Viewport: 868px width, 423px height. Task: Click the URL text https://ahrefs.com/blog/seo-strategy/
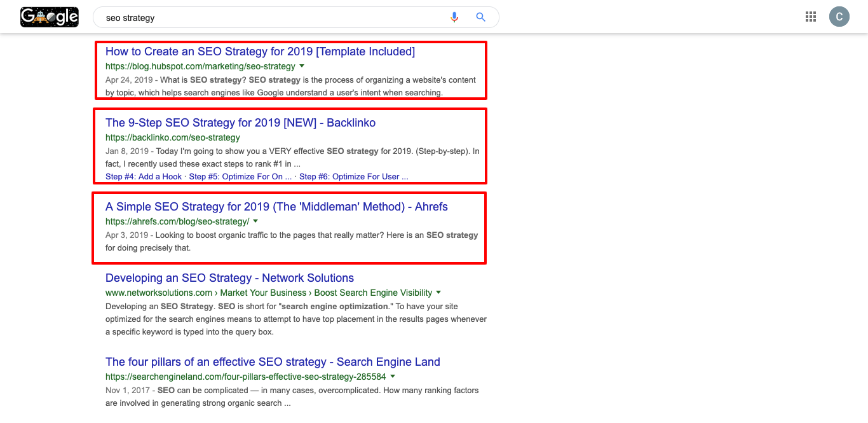click(177, 221)
